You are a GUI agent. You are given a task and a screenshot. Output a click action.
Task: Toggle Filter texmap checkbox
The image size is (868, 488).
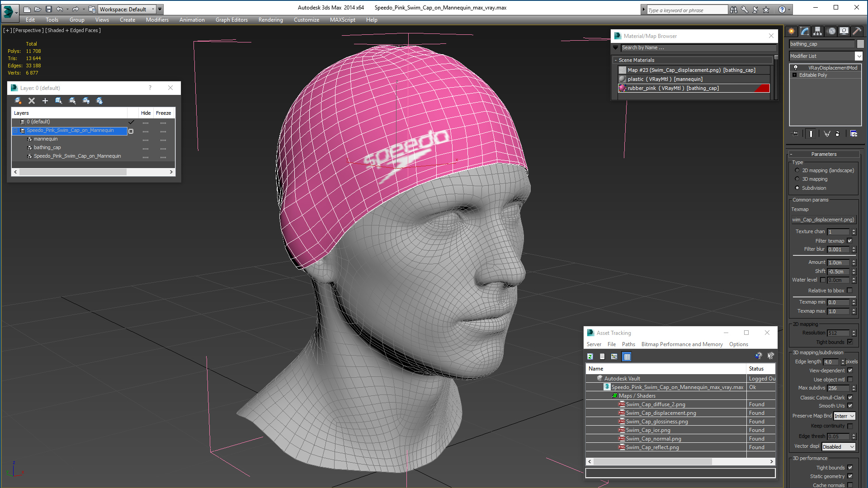point(850,241)
